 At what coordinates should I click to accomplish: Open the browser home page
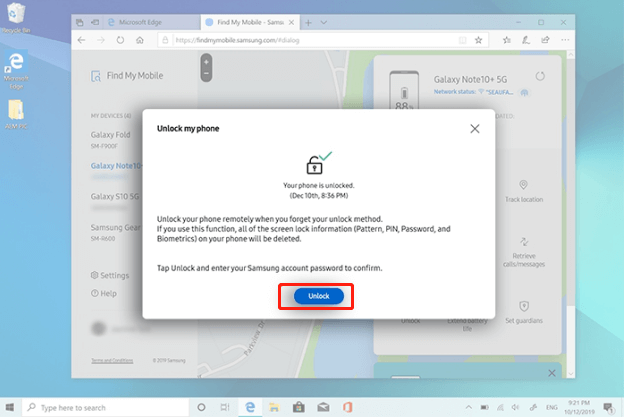pos(140,40)
